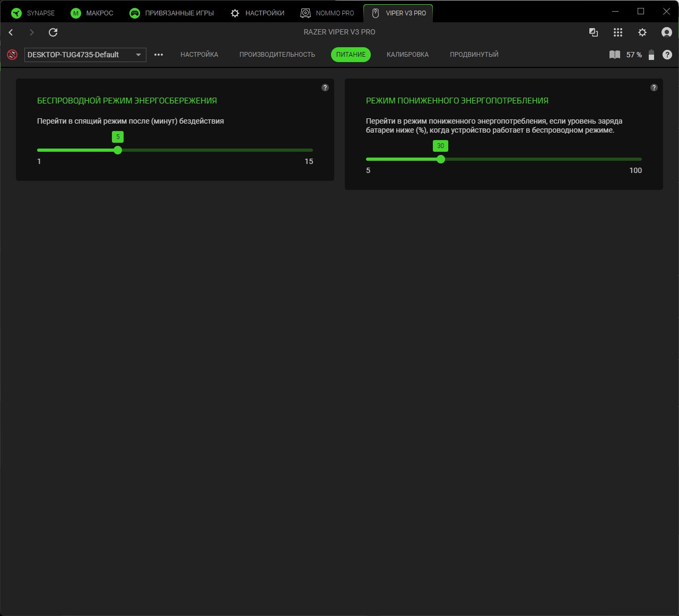Open the DESKTOP-TUG4735-Default profile dropdown
This screenshot has height=616, width=679.
click(85, 55)
